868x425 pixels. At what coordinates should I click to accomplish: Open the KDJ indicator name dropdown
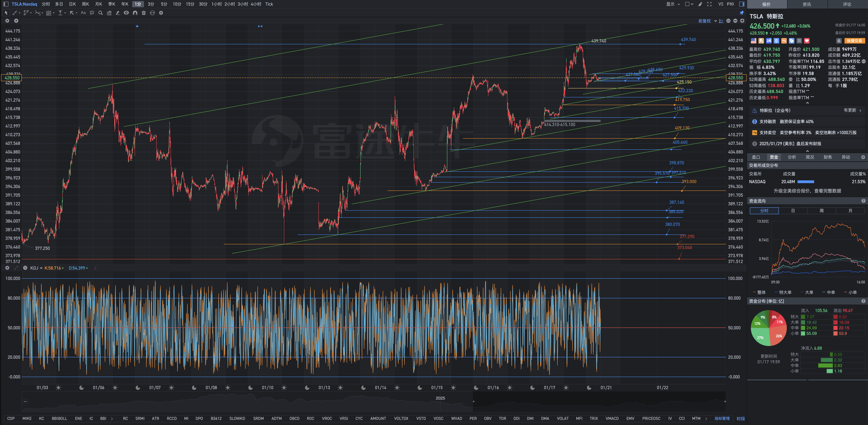click(x=36, y=268)
